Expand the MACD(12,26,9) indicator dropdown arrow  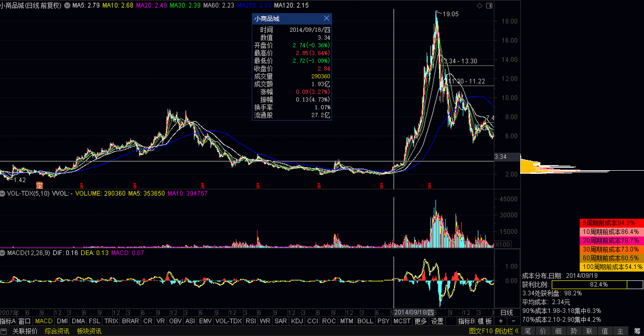[x=2, y=253]
